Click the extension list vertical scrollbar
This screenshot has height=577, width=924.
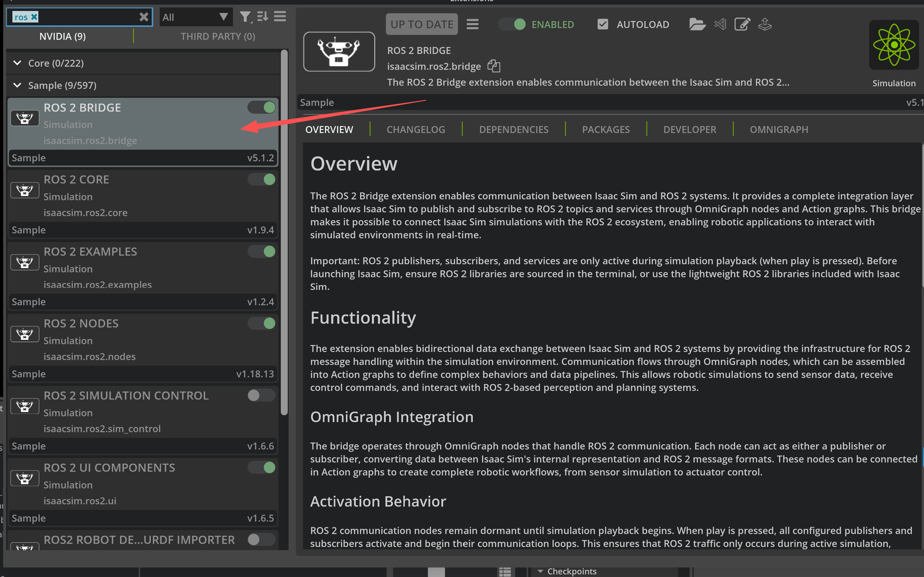(284, 232)
